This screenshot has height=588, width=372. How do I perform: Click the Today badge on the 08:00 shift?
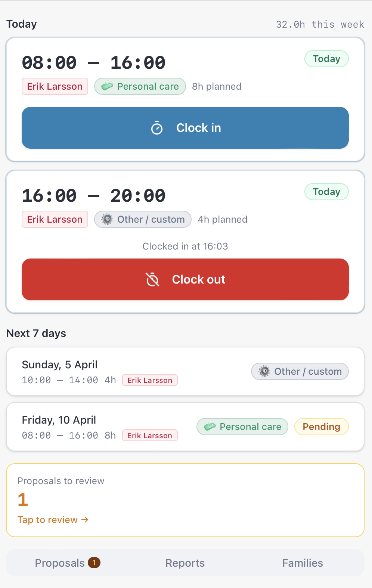326,59
